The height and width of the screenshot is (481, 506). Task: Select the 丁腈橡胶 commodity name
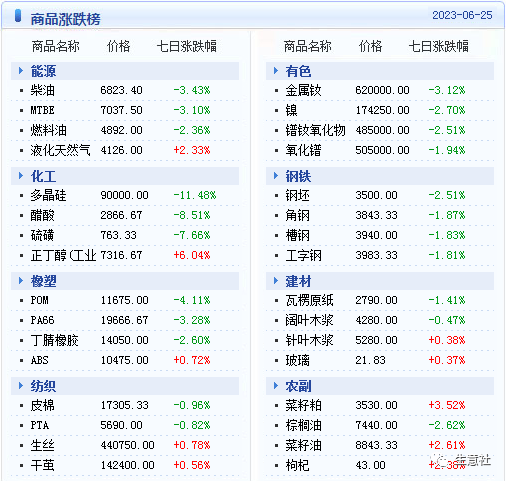pyautogui.click(x=54, y=340)
